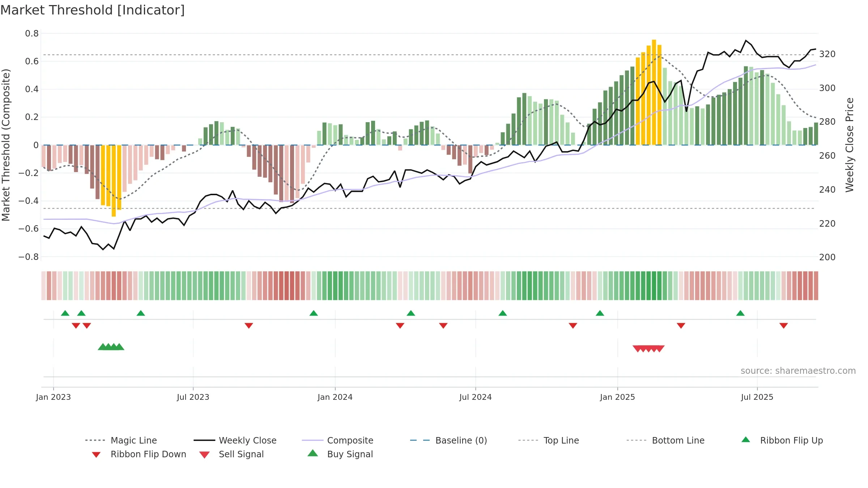Click the tallest gold bar in early 2025
868x488 pixels.
point(654,92)
